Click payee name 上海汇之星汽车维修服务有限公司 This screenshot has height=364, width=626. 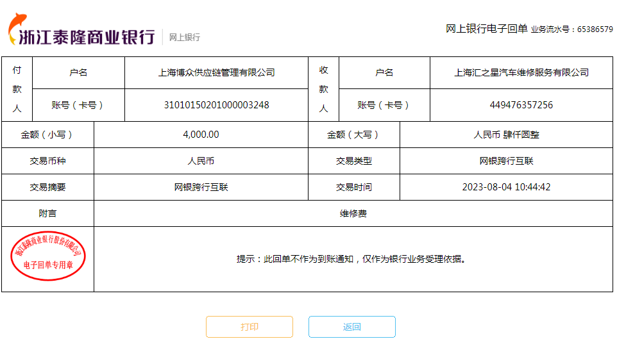[x=521, y=72]
